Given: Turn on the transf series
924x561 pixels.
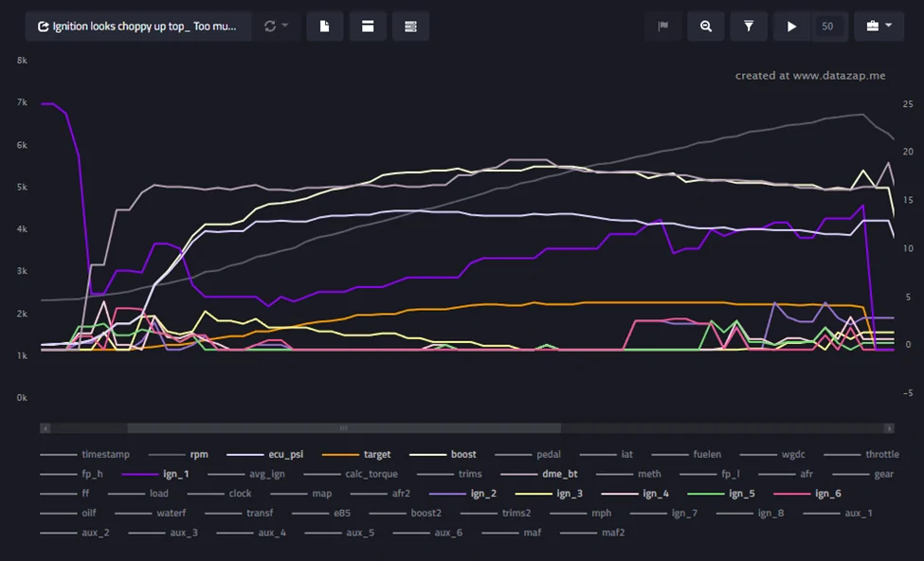Looking at the screenshot, I should (x=239, y=513).
